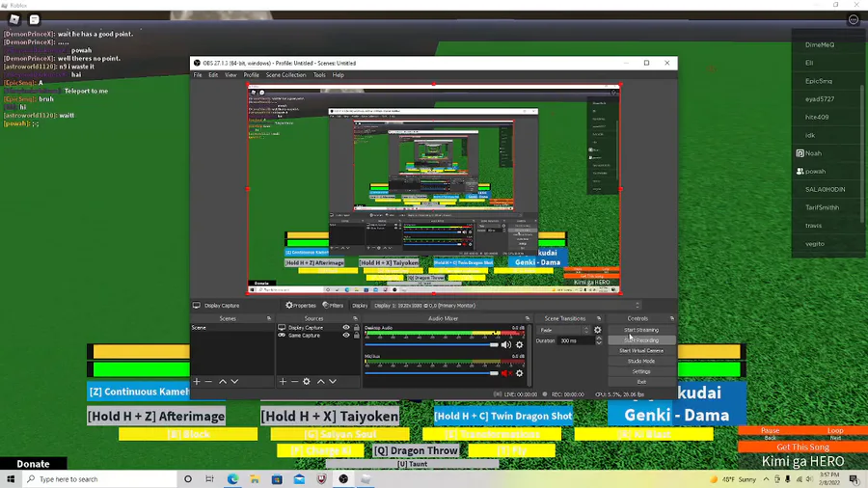Decrease transition Duration with down arrow

pos(598,343)
